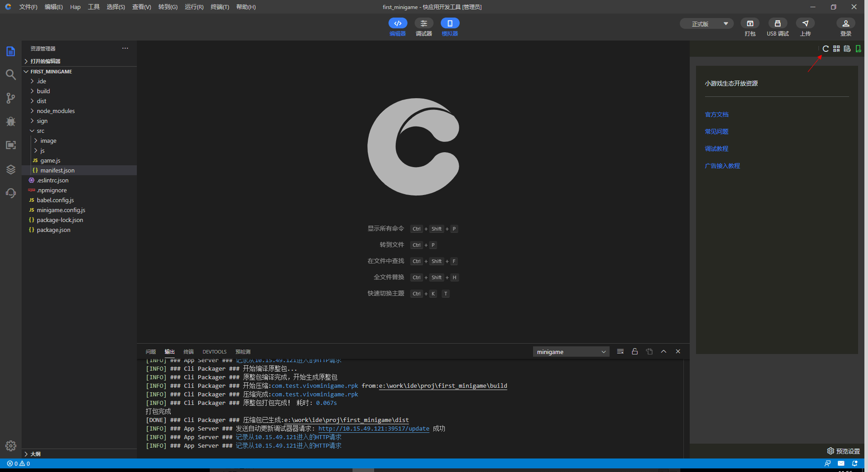Image resolution: width=868 pixels, height=472 pixels.
Task: Toggle output scroll lock icon
Action: 635,352
